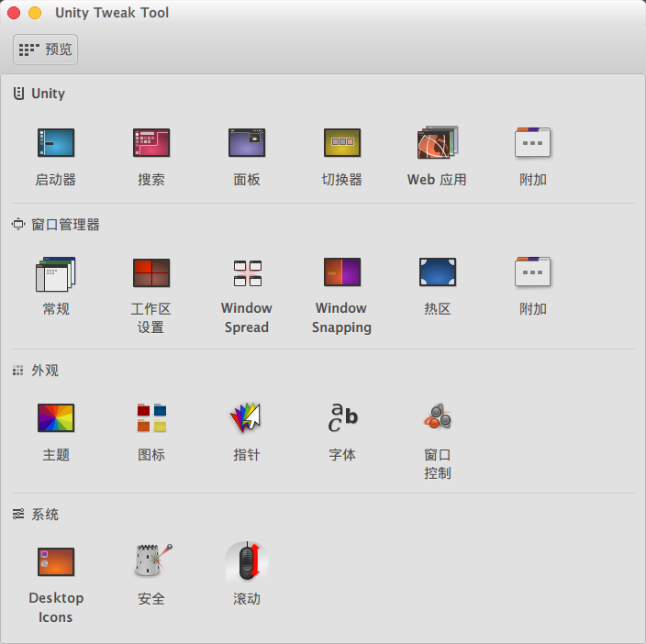Open the 安全 security settings icon
The height and width of the screenshot is (644, 646).
coord(152,560)
